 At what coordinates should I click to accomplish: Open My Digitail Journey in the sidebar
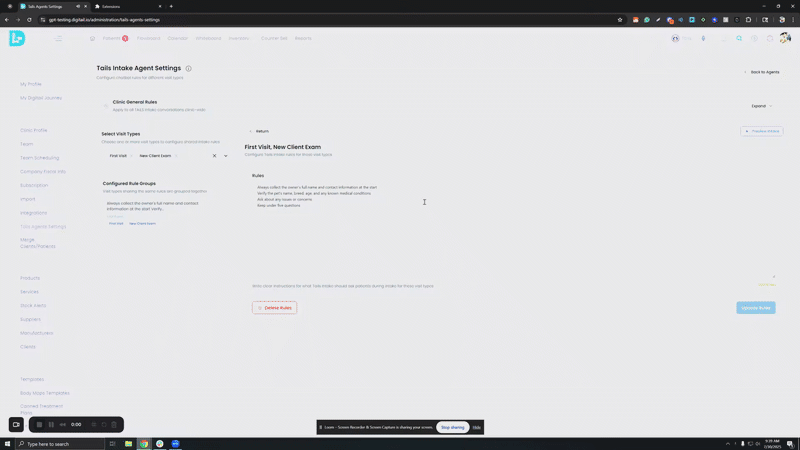[x=41, y=97]
